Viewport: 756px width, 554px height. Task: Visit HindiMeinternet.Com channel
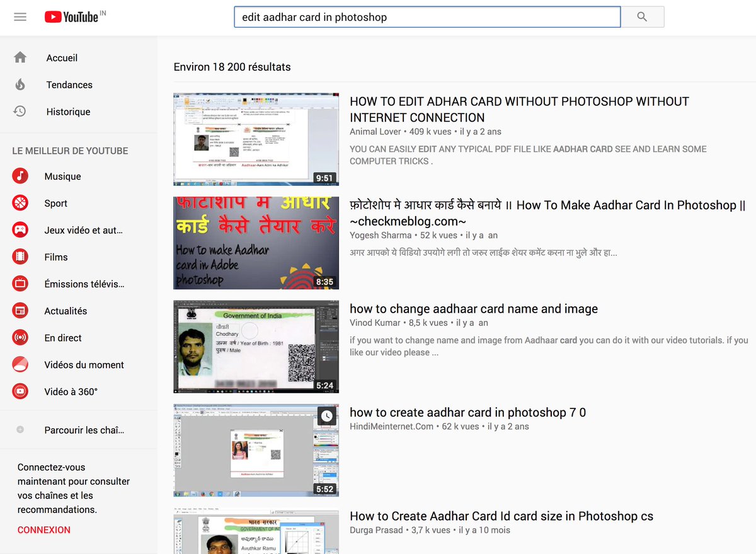(x=392, y=426)
